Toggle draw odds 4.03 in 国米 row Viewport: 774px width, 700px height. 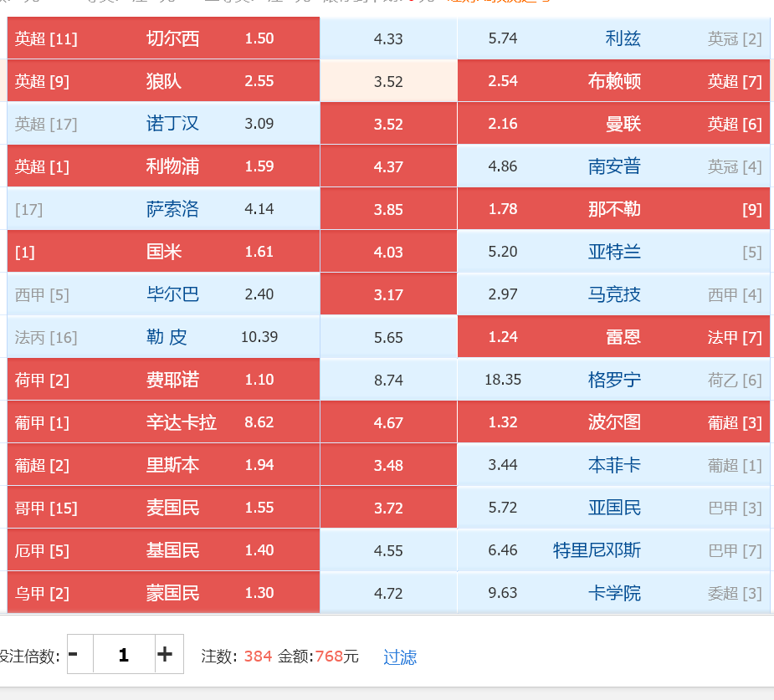click(x=388, y=252)
